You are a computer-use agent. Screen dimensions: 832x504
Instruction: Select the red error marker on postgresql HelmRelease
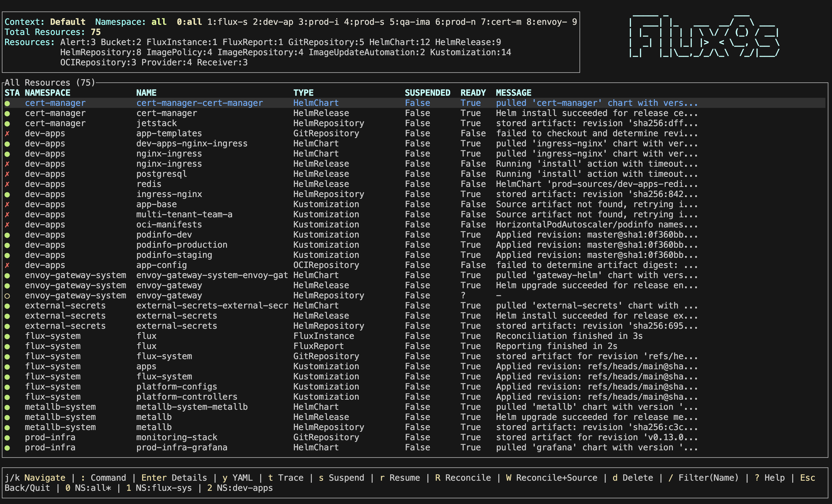pos(8,174)
